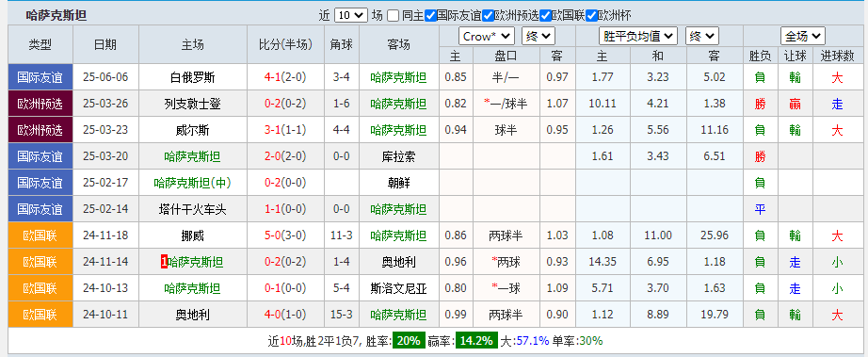
Task: Click the 让球 column header
Action: tap(795, 56)
